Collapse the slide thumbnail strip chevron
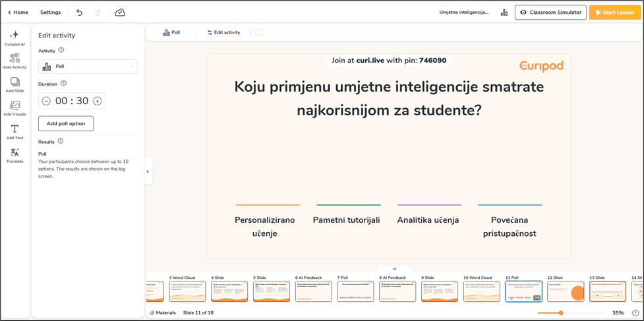Image resolution: width=644 pixels, height=321 pixels. pos(395,269)
